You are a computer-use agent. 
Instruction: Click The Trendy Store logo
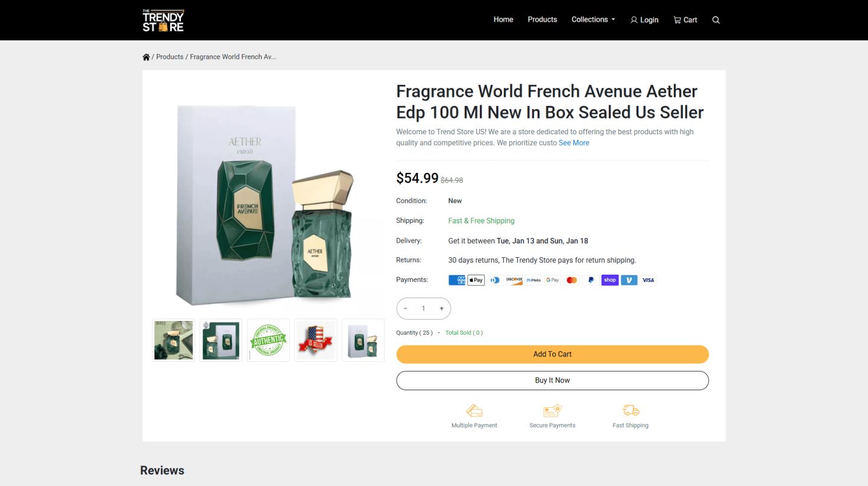point(163,20)
